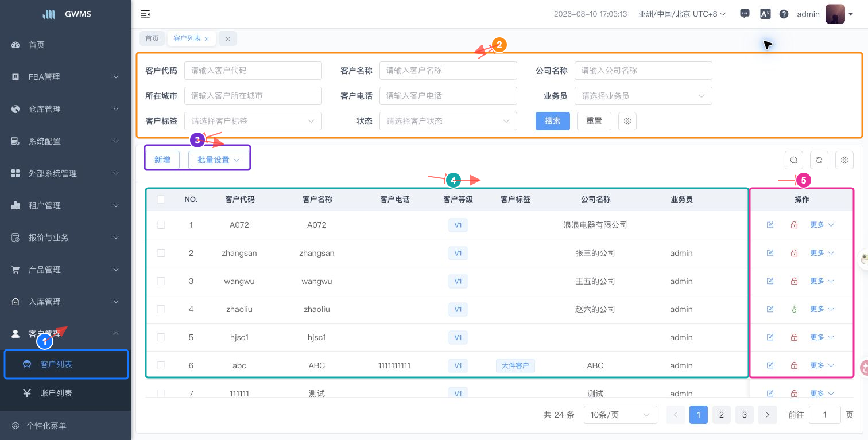Lock the zhangsan customer

coord(794,253)
